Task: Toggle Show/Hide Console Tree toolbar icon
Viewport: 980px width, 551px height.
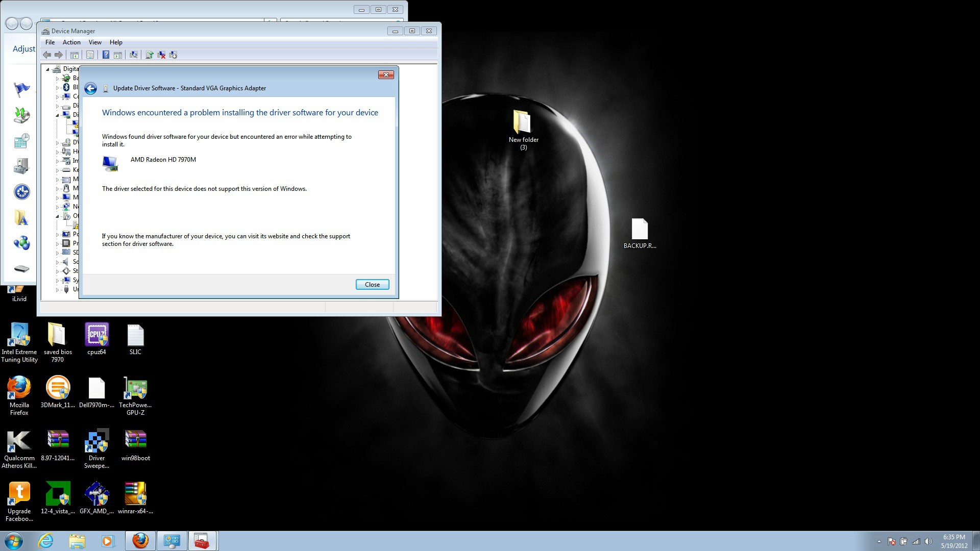Action: pos(75,55)
